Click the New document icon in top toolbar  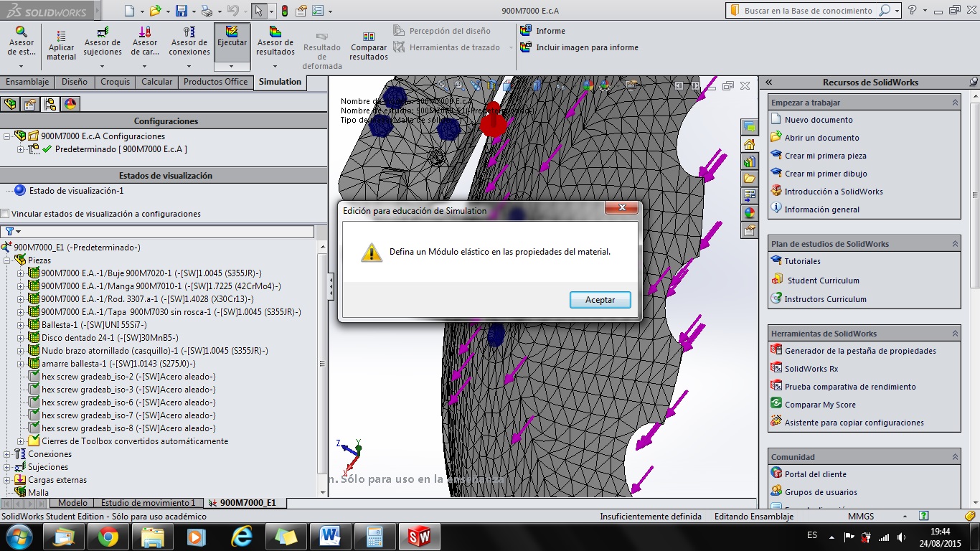(129, 11)
